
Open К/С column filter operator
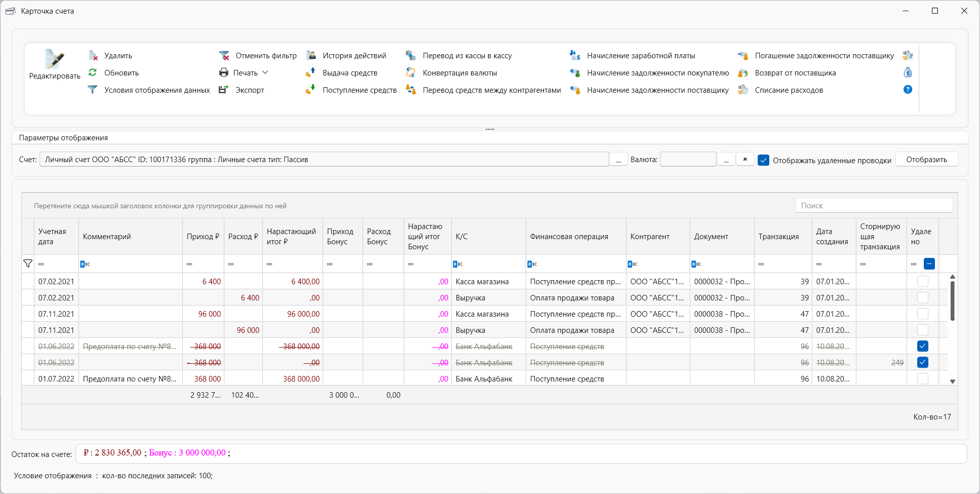[x=458, y=264]
